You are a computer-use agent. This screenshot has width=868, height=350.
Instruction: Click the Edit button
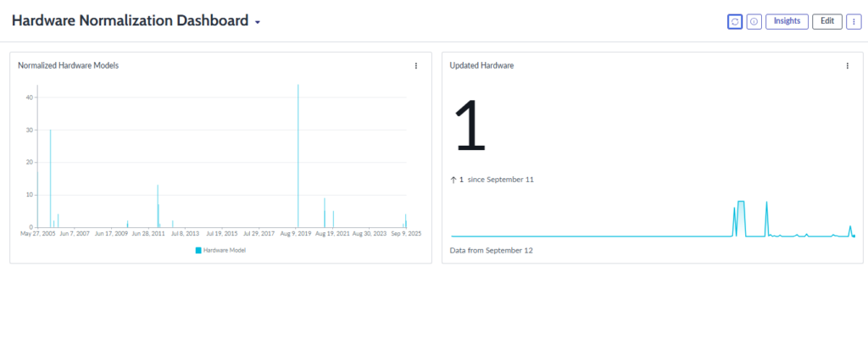pos(827,21)
